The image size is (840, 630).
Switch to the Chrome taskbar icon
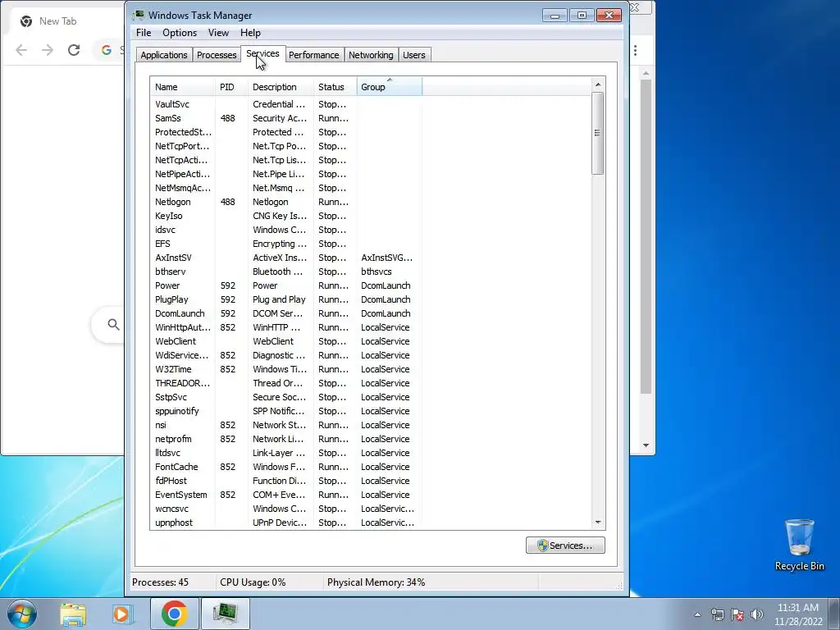(x=175, y=614)
